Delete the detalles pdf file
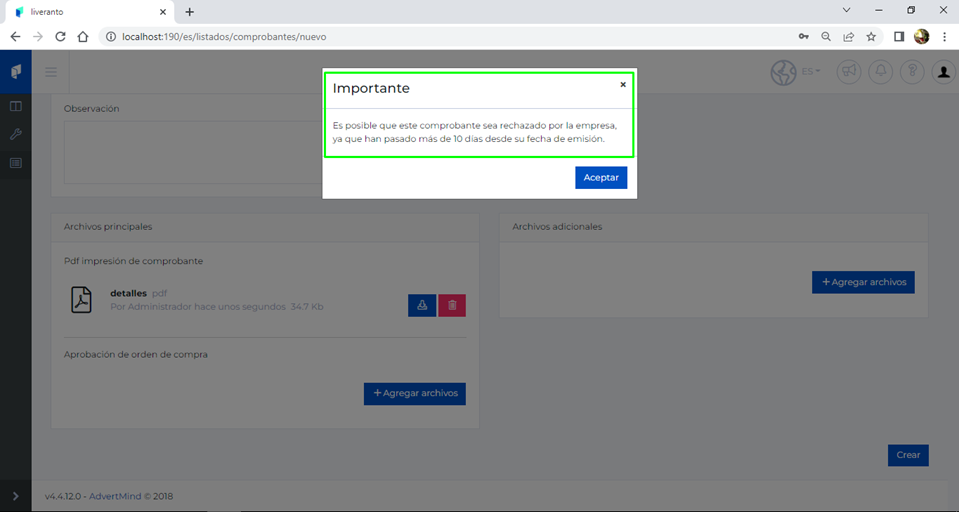Viewport: 959px width, 512px height. click(x=452, y=306)
